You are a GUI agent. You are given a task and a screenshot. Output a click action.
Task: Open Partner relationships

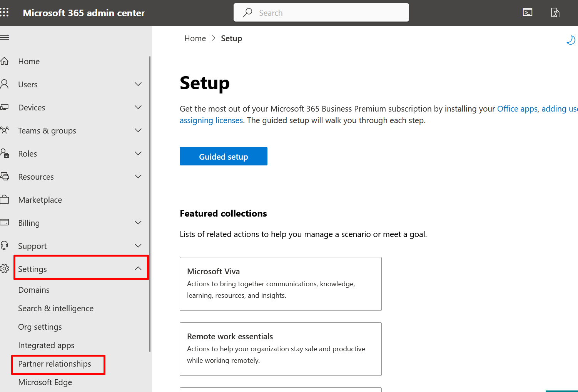(x=55, y=364)
